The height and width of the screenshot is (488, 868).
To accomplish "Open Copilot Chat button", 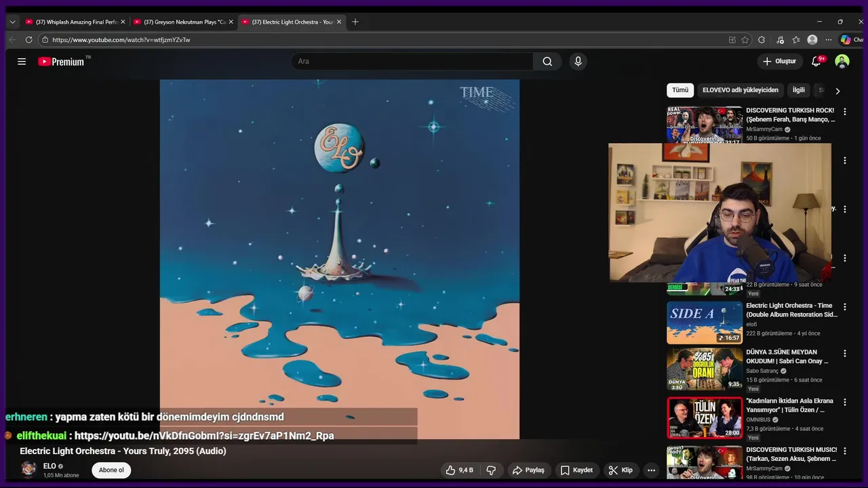I will click(852, 40).
